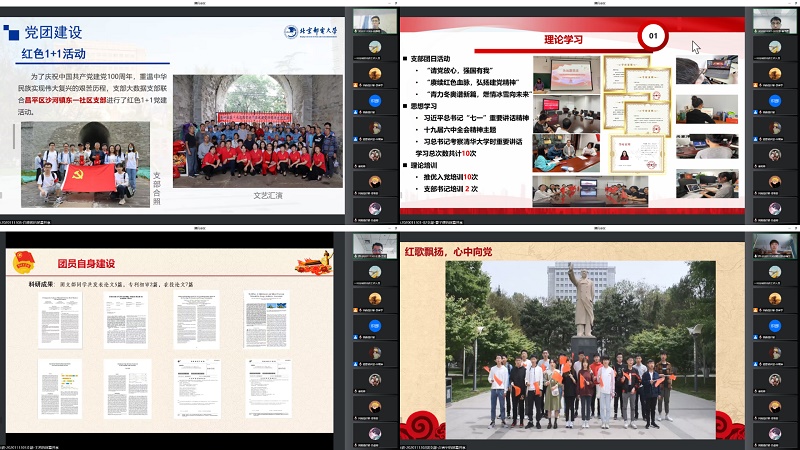The image size is (800, 450).
Task: Select group-photo avatar in bottom-left window sidebar
Action: point(375,380)
